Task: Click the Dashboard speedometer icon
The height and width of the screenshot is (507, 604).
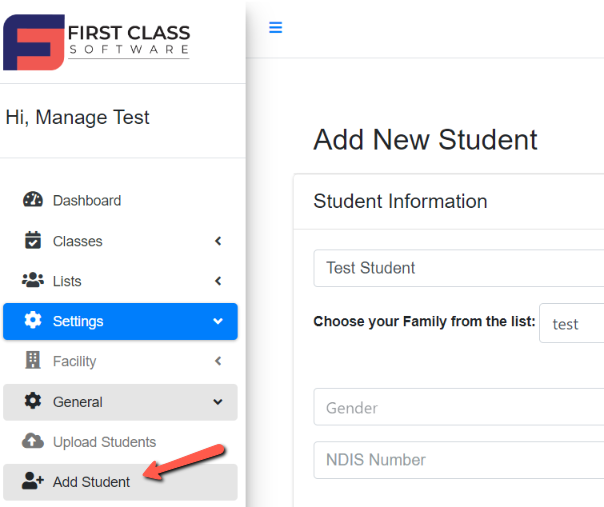Action: pos(33,200)
